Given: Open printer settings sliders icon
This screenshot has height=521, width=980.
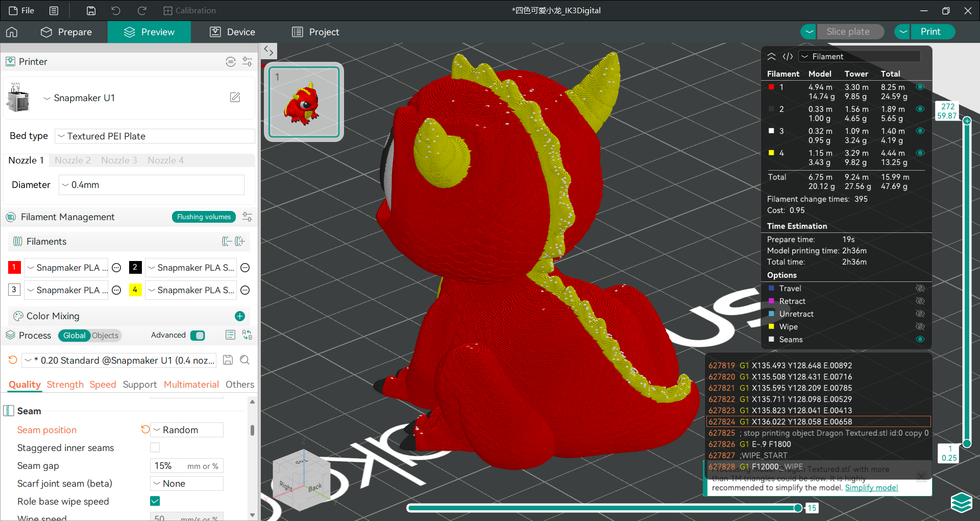Looking at the screenshot, I should (x=248, y=62).
